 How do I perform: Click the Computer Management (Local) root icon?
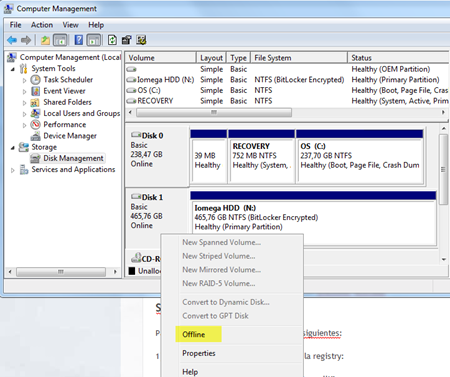coord(12,57)
